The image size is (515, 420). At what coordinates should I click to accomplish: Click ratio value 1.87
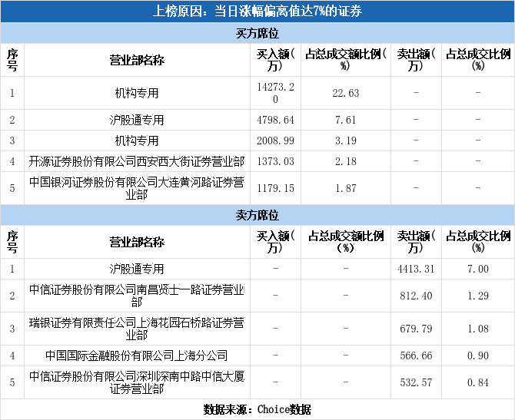click(x=346, y=188)
